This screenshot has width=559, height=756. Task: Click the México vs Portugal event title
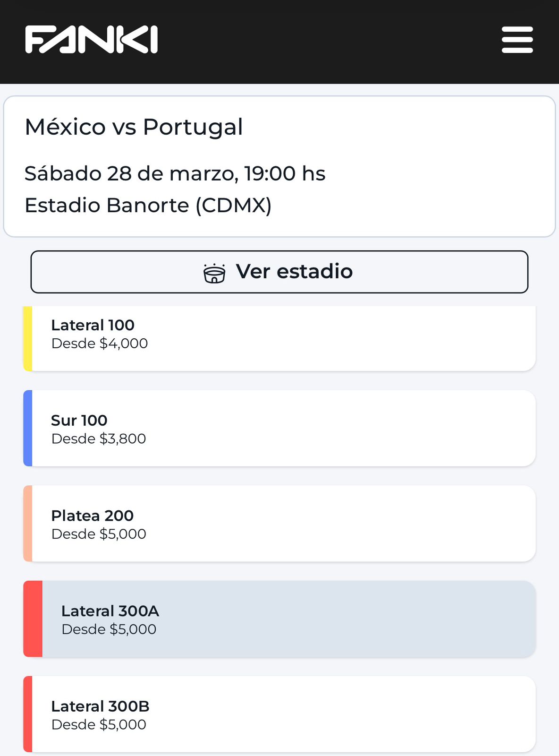(134, 127)
